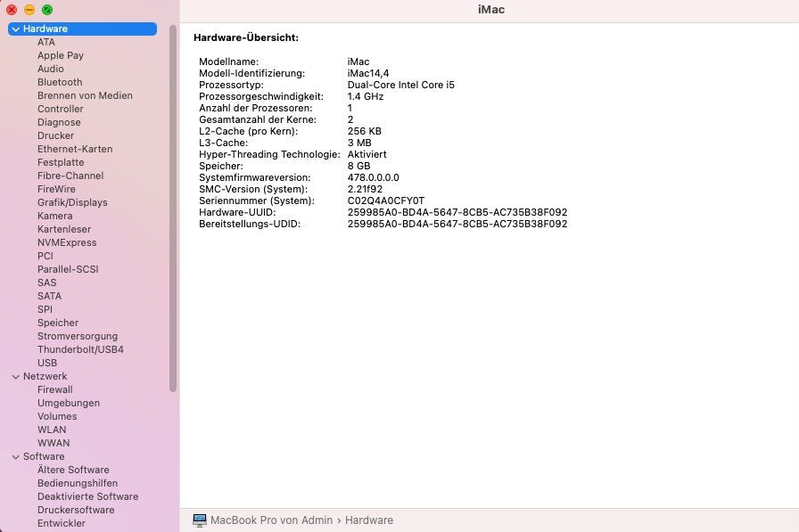Click the iMac14,4 model identifier
Screen dimensions: 799x532
pyautogui.click(x=368, y=73)
